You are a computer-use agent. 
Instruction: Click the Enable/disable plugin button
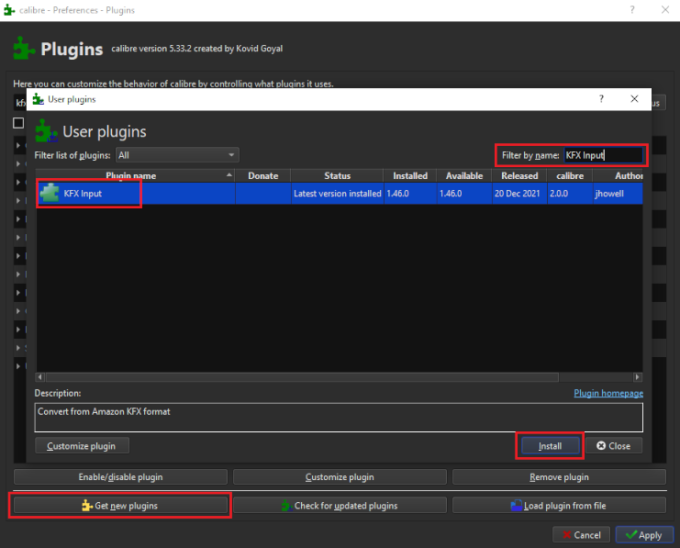[x=120, y=477]
